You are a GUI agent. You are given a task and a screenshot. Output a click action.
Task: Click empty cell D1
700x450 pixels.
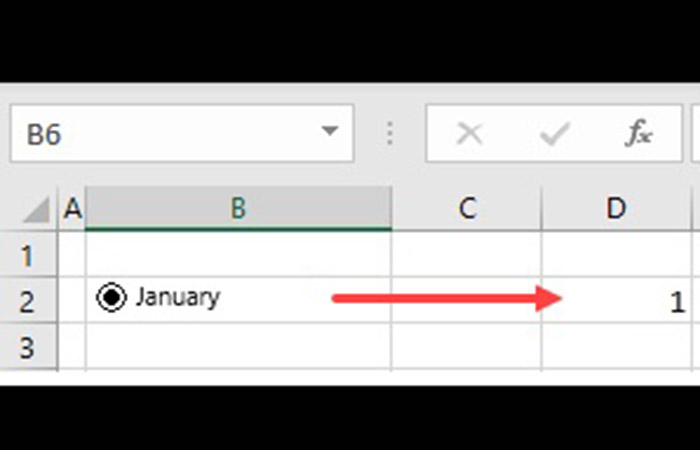point(616,254)
